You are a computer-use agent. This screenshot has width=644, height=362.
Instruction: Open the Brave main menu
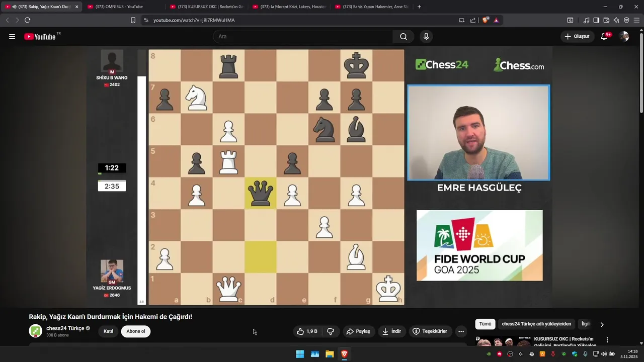coord(637,20)
